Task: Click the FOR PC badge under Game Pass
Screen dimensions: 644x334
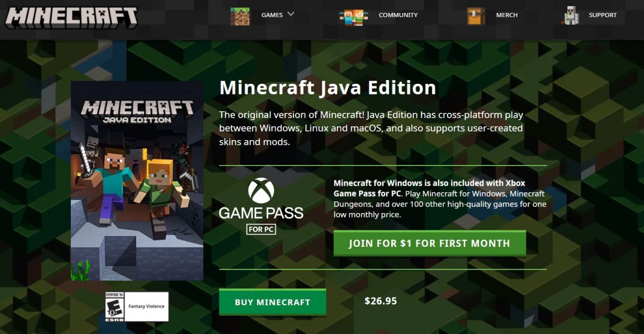Action: (261, 229)
